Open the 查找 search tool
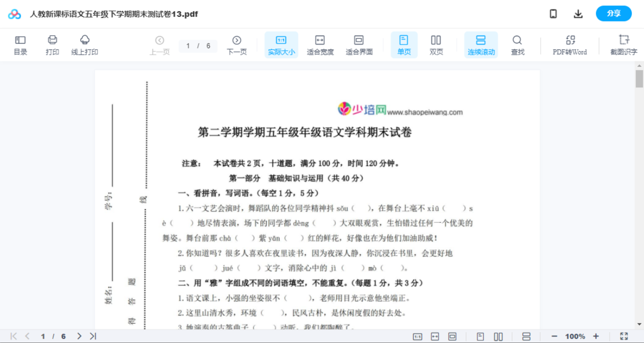Image resolution: width=644 pixels, height=343 pixels. [518, 45]
